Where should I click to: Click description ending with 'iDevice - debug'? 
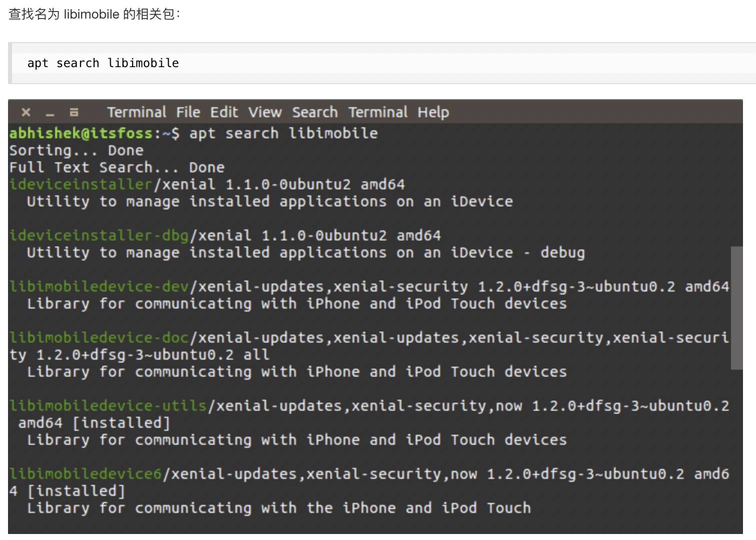coord(305,252)
